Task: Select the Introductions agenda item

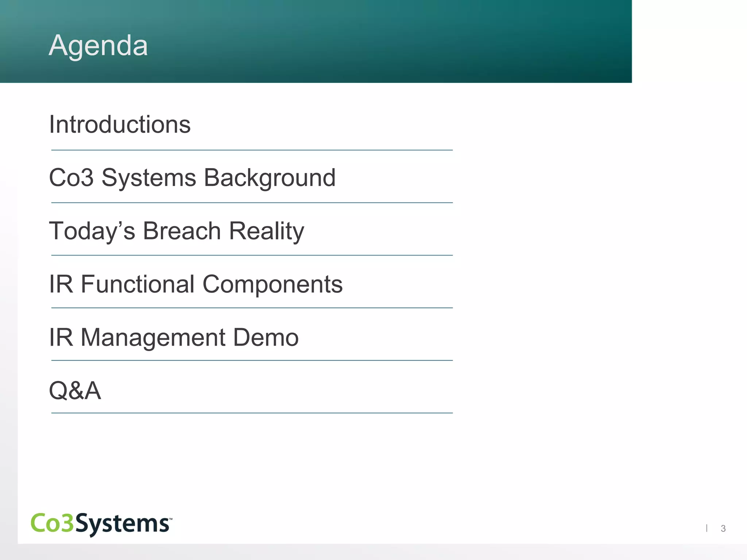Action: (x=120, y=125)
